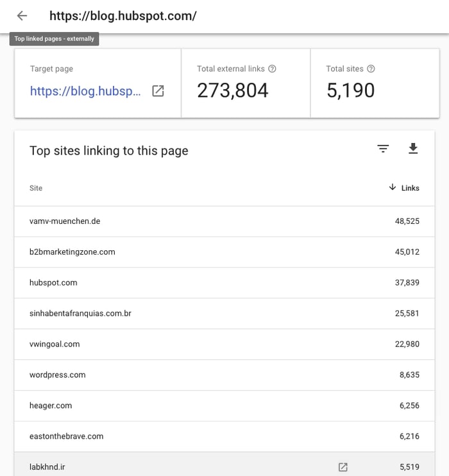Open the wordpress.com row
449x476 pixels.
58,375
